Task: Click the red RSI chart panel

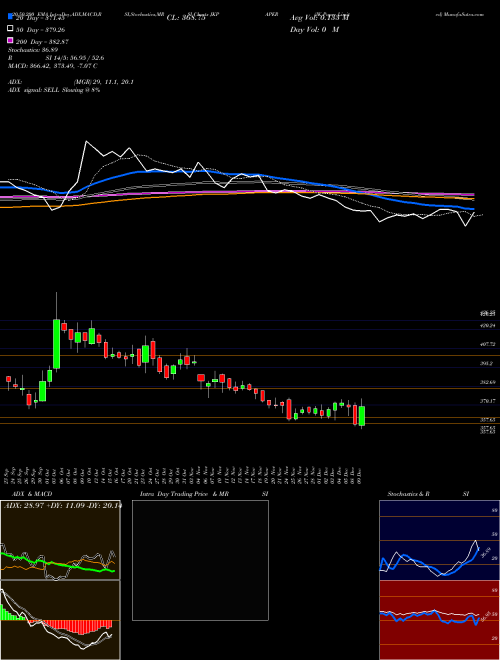Action: (439, 620)
